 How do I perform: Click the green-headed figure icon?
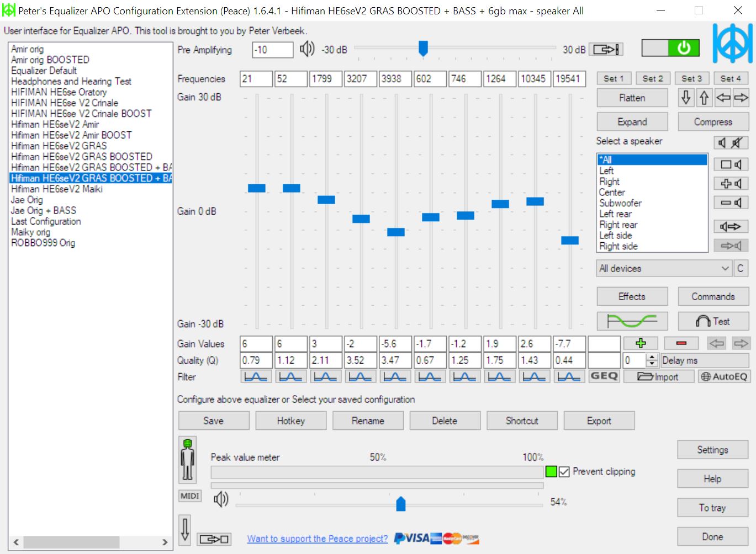[x=188, y=460]
